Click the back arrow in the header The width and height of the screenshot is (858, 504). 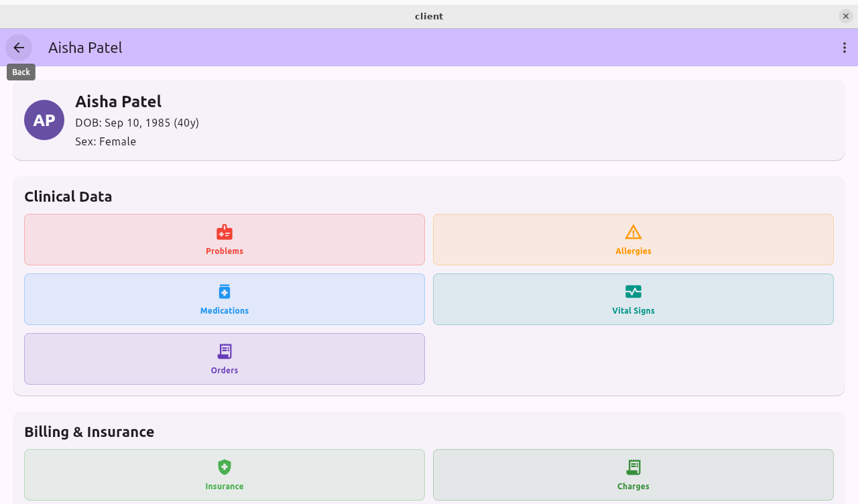click(x=18, y=48)
